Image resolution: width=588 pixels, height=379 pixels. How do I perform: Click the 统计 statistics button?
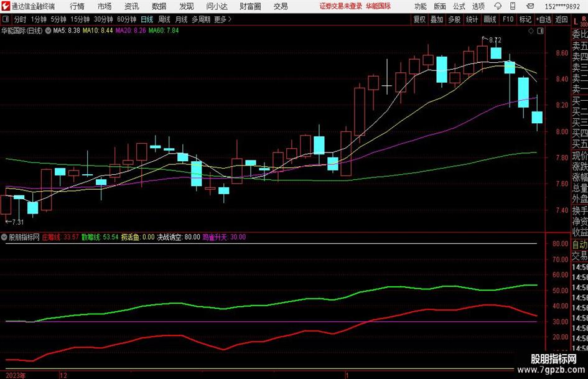[472, 19]
